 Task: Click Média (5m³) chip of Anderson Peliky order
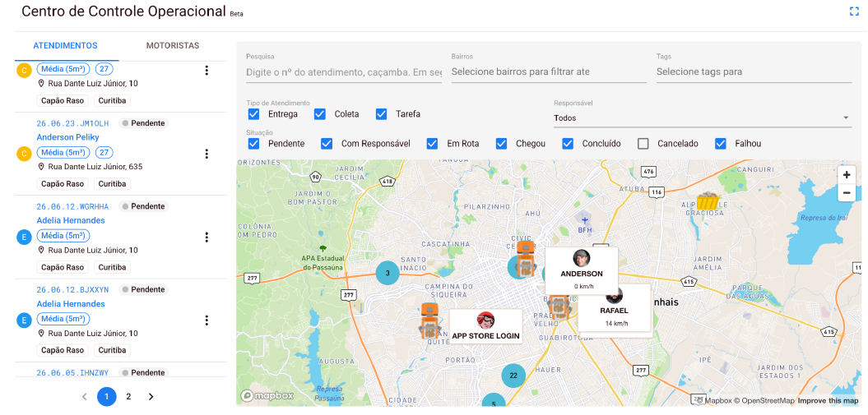click(63, 152)
